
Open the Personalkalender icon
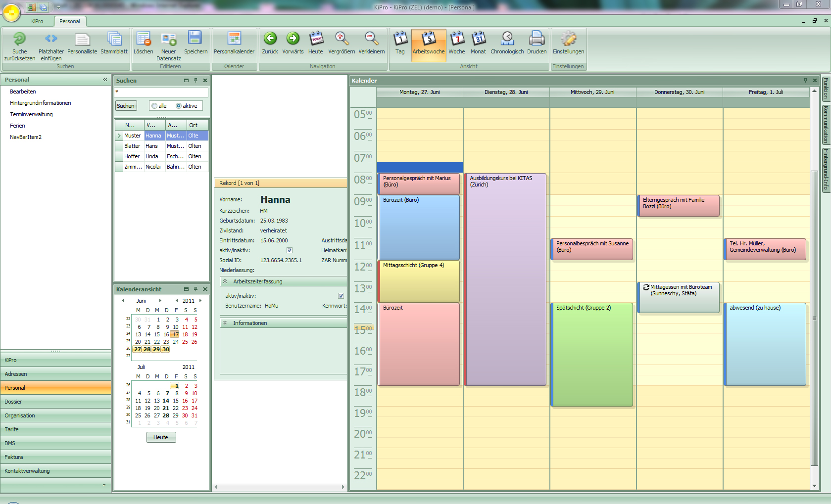click(x=234, y=39)
